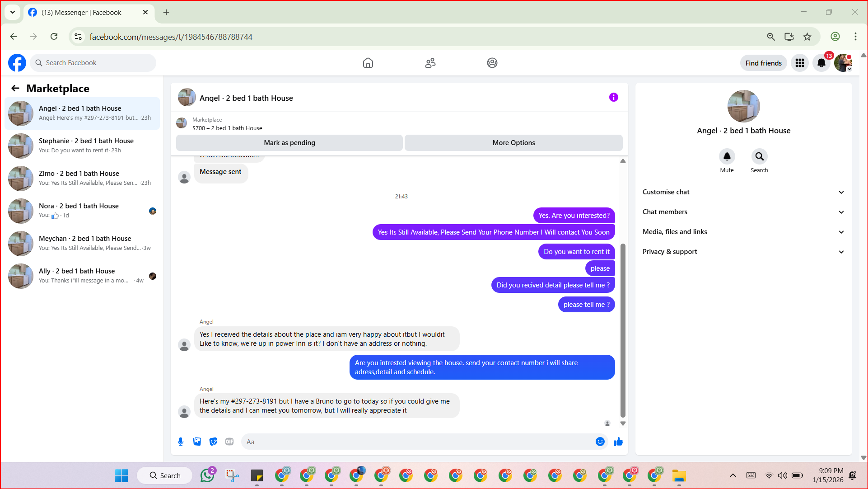The image size is (868, 489).
Task: Go to the Facebook Home tab
Action: 368,63
